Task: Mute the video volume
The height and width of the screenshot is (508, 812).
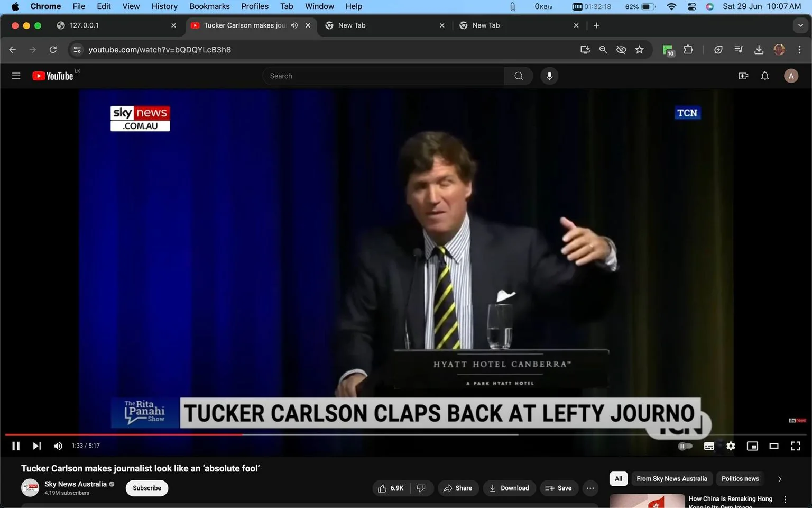Action: 58,446
